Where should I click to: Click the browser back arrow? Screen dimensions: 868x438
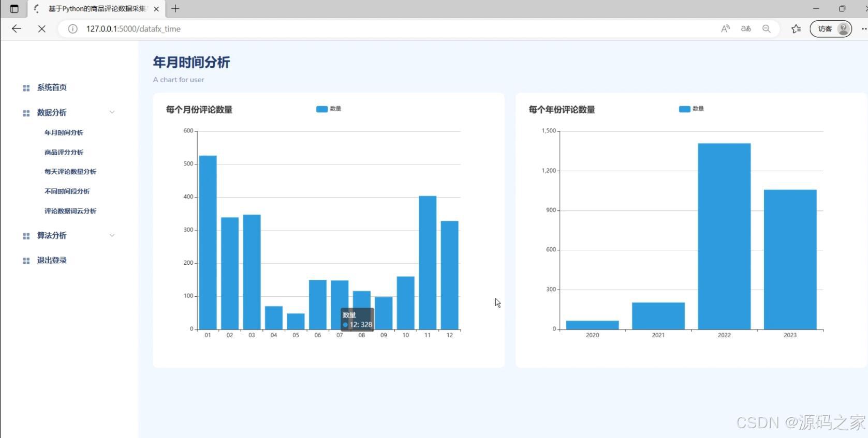pos(17,29)
